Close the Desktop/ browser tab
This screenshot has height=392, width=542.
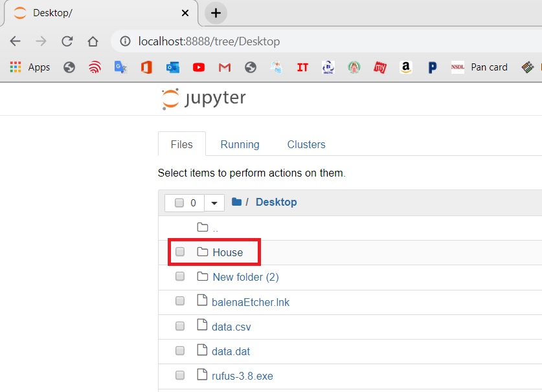(185, 13)
